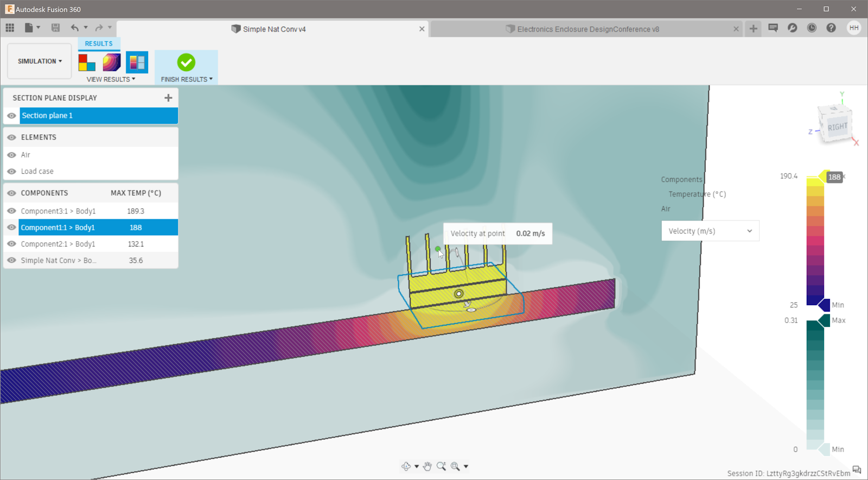Screen dimensions: 868x480
Task: Redo the last action
Action: (x=99, y=28)
